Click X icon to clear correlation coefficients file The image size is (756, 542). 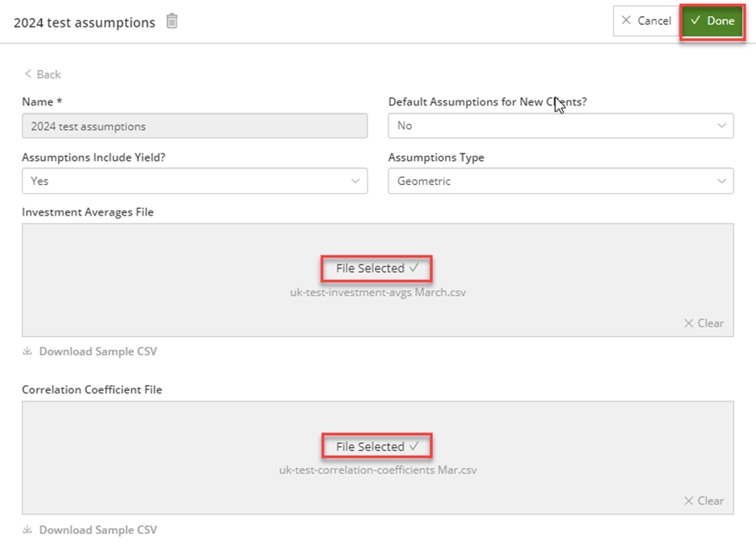tap(688, 500)
